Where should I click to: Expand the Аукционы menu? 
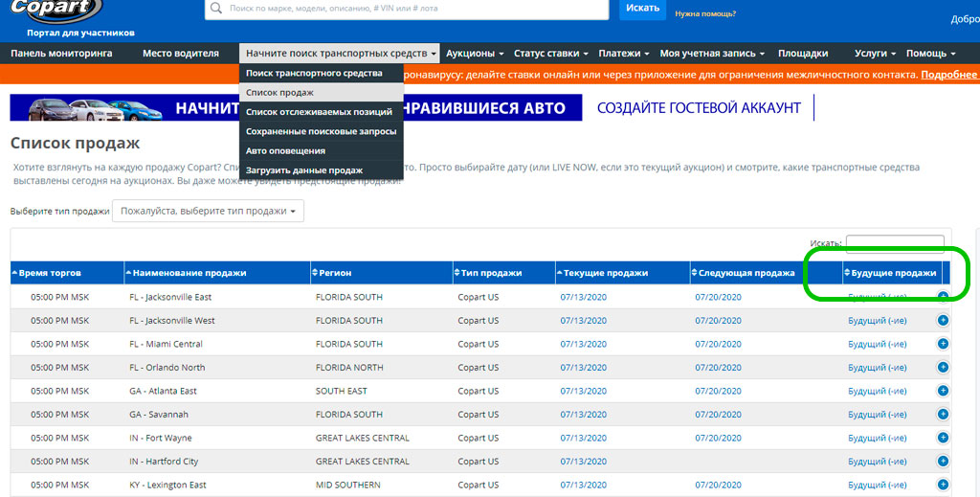click(x=475, y=53)
